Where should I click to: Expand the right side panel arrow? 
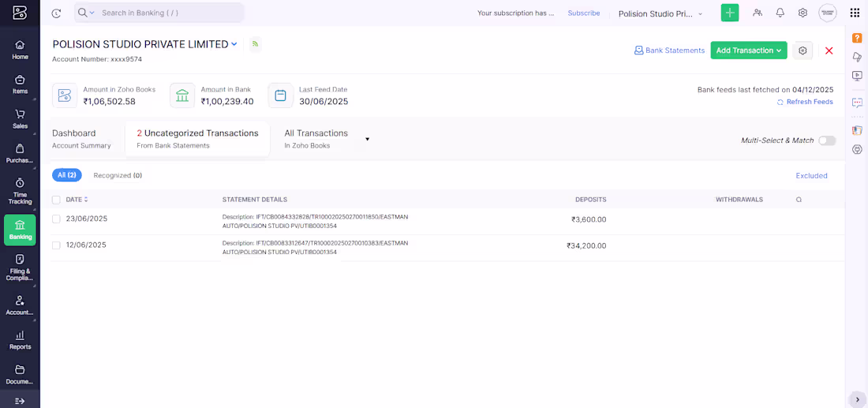[x=857, y=399]
